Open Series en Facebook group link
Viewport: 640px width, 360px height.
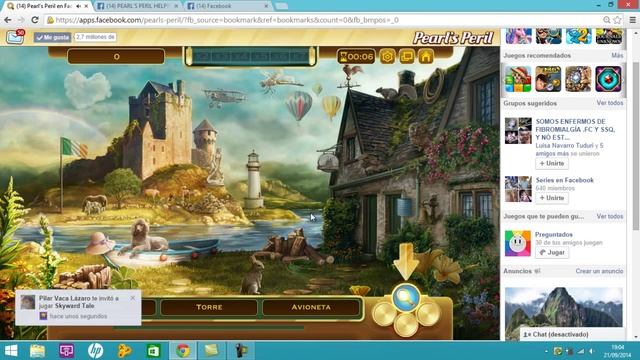click(564, 180)
